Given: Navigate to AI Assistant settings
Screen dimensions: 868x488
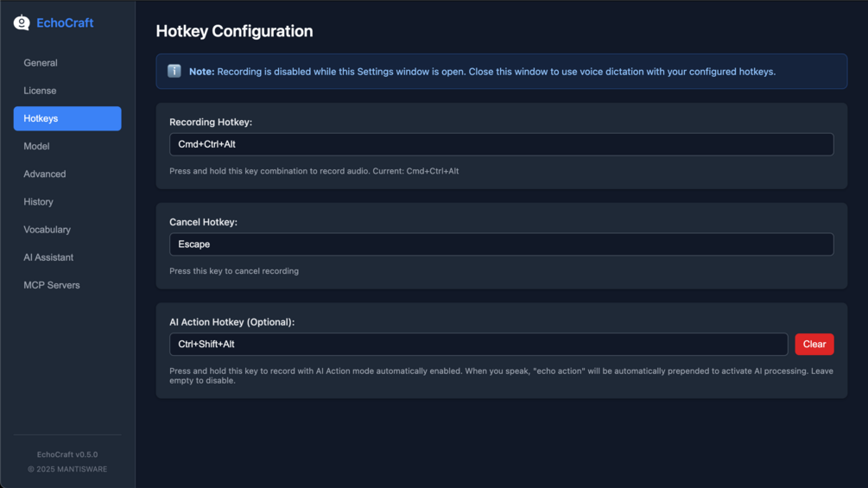Looking at the screenshot, I should point(48,257).
